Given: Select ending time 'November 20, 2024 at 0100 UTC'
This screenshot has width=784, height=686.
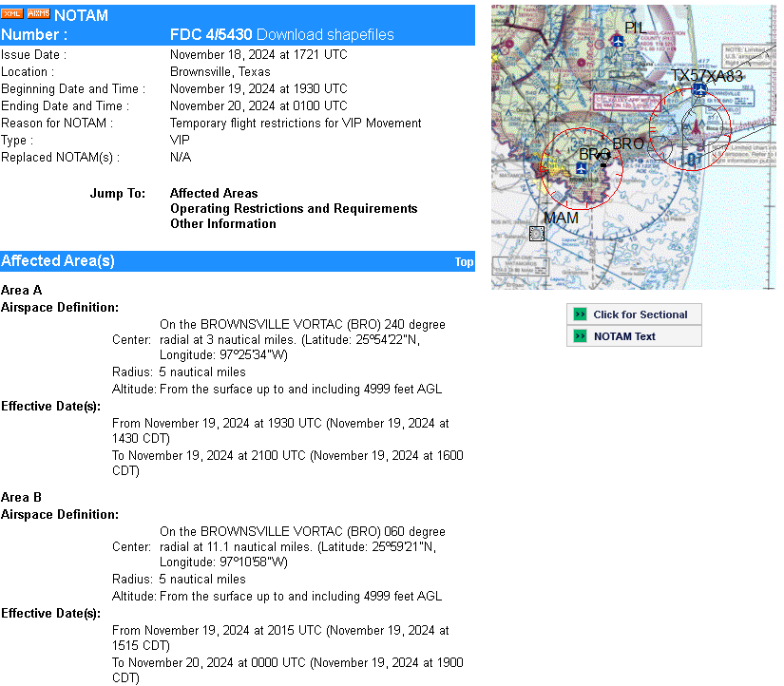Looking at the screenshot, I should 258,106.
